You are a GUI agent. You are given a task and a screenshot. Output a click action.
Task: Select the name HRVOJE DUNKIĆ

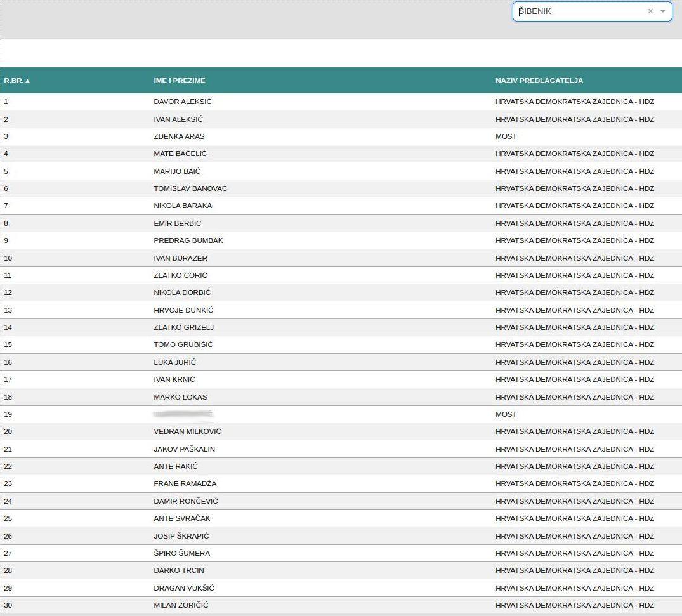tap(183, 310)
